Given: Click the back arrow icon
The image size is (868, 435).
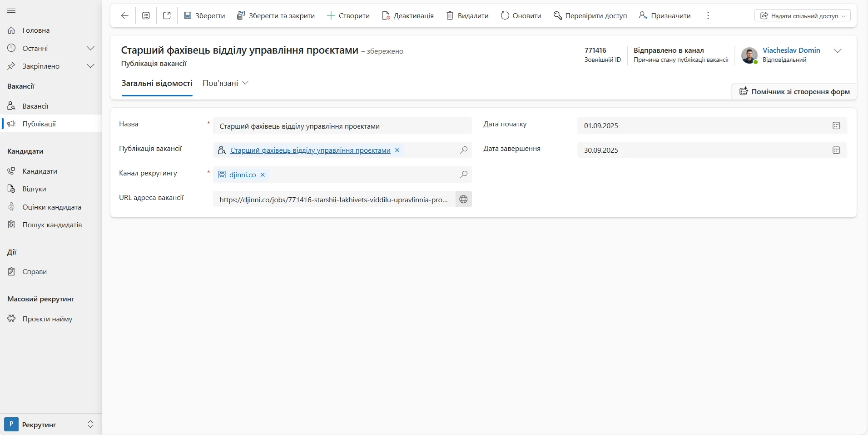Looking at the screenshot, I should pyautogui.click(x=124, y=15).
